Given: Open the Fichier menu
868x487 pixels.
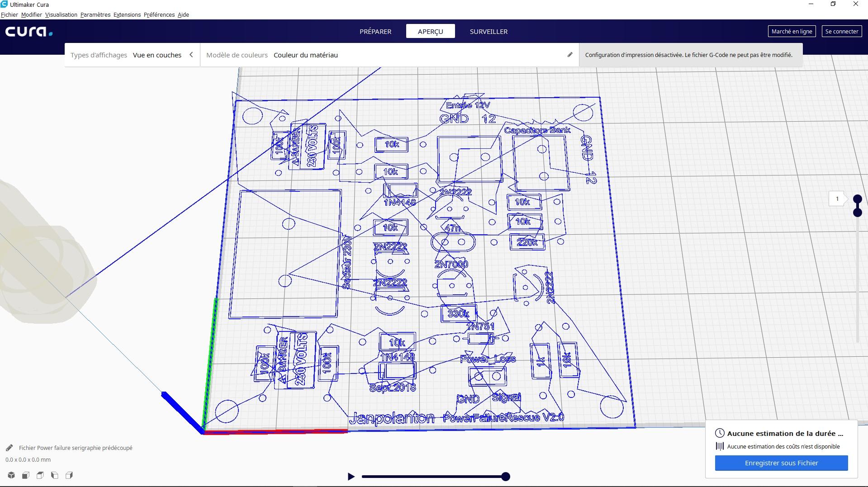Looking at the screenshot, I should tap(9, 14).
